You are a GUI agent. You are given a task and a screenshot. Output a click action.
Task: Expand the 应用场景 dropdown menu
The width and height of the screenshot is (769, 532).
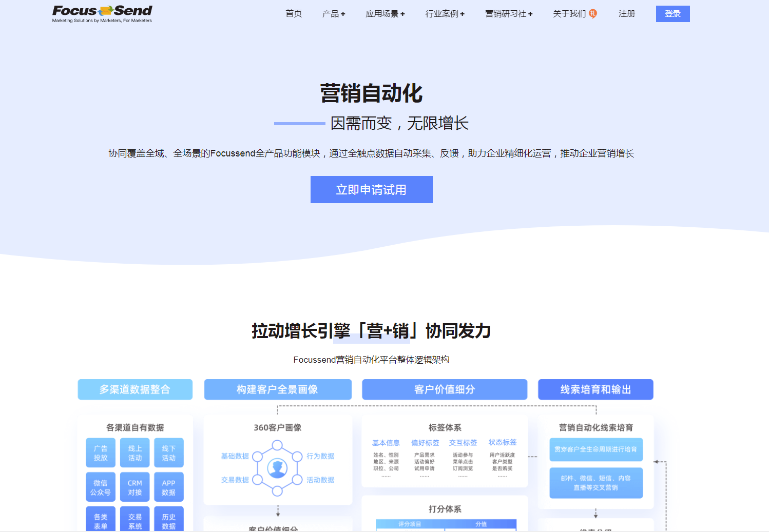(x=385, y=14)
